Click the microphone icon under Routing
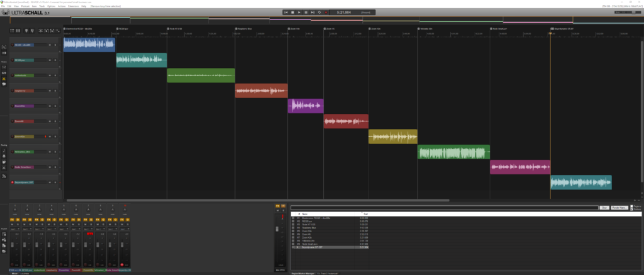The image size is (644, 275). pos(4,157)
